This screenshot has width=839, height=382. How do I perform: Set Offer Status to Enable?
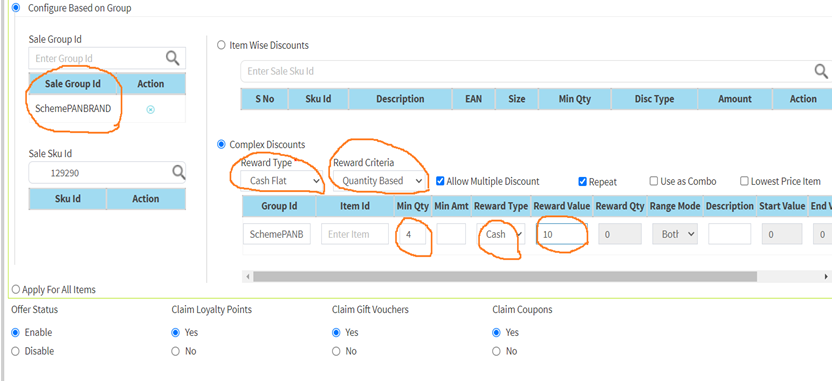click(16, 332)
